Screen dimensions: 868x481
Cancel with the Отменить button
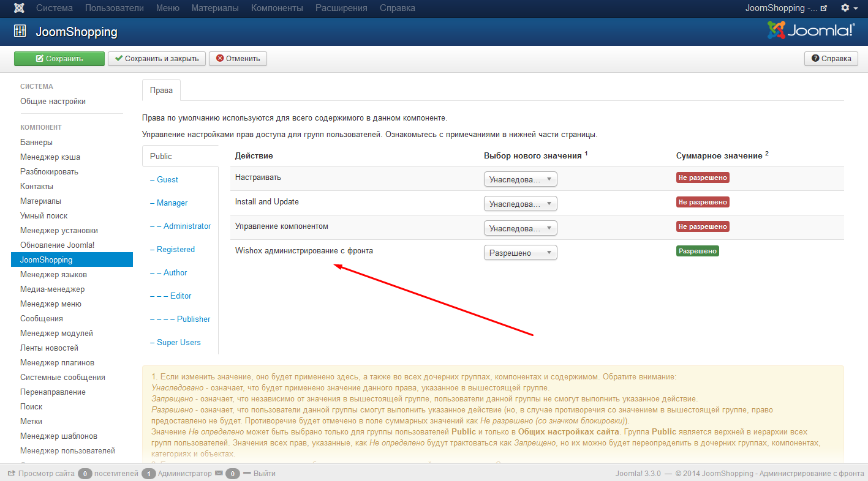coord(238,59)
